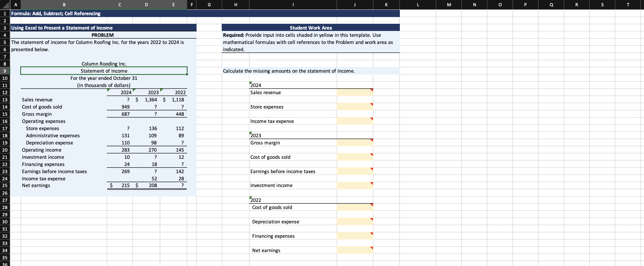The width and height of the screenshot is (644, 266).
Task: Select yellow cell beside 2022 Net earnings
Action: 355,250
